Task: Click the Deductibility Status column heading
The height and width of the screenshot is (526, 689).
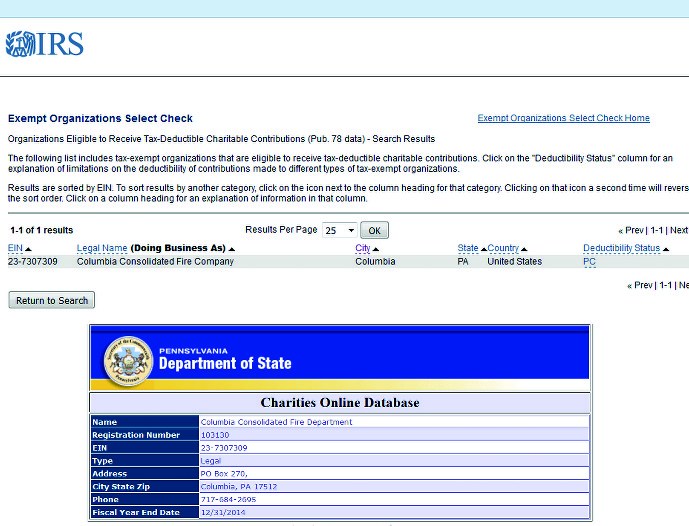Action: click(x=621, y=248)
